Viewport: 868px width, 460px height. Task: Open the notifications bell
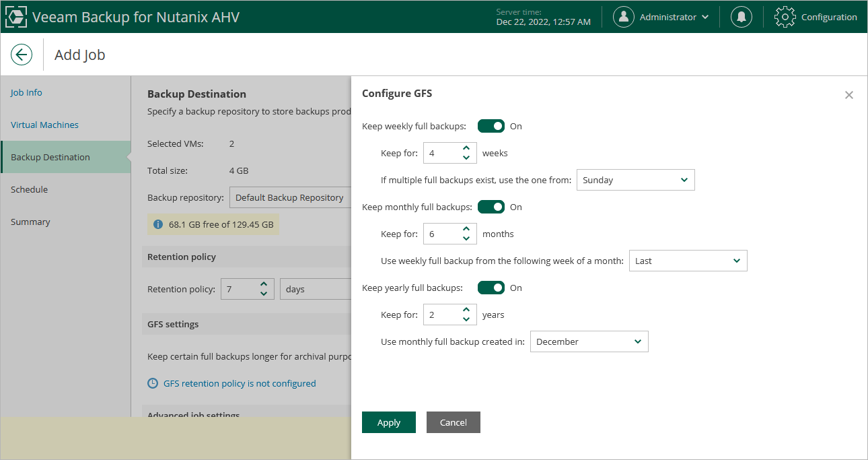(x=742, y=17)
